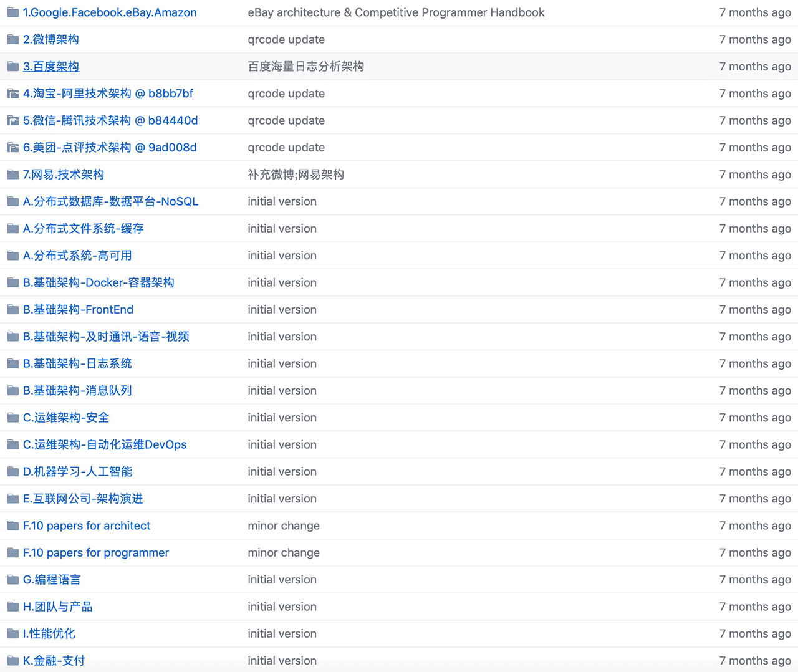Click folder icon for B.基础架构-FrontEnd

click(x=12, y=310)
